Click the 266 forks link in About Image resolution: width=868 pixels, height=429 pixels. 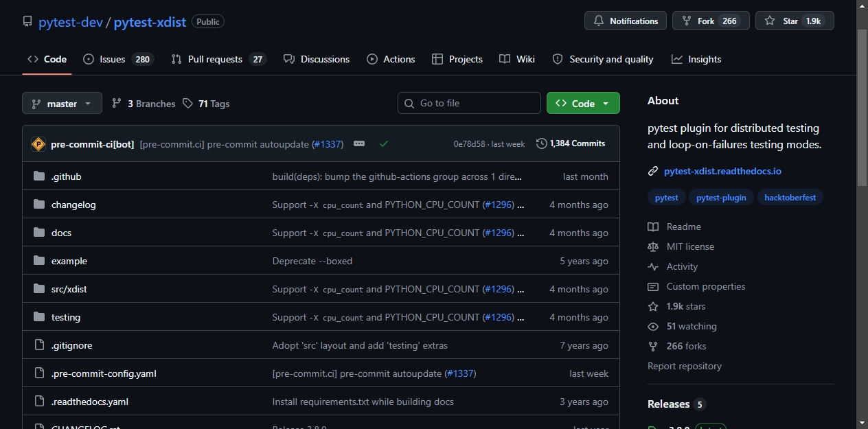click(686, 346)
